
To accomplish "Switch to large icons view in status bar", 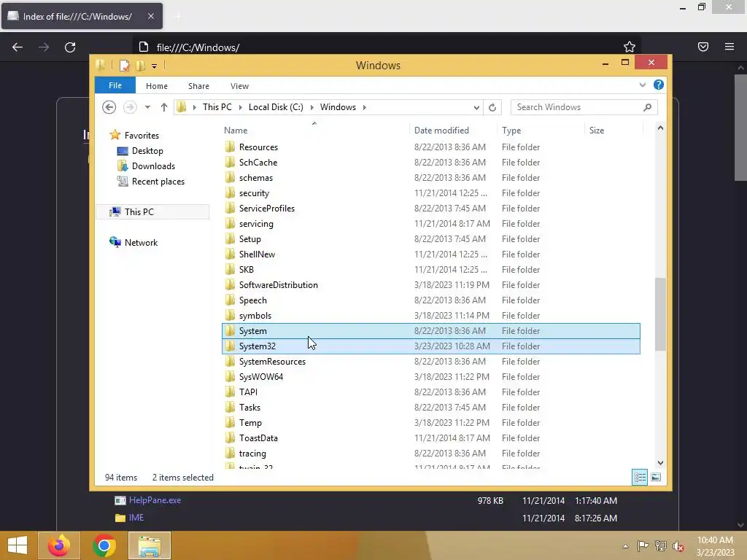I will click(656, 477).
